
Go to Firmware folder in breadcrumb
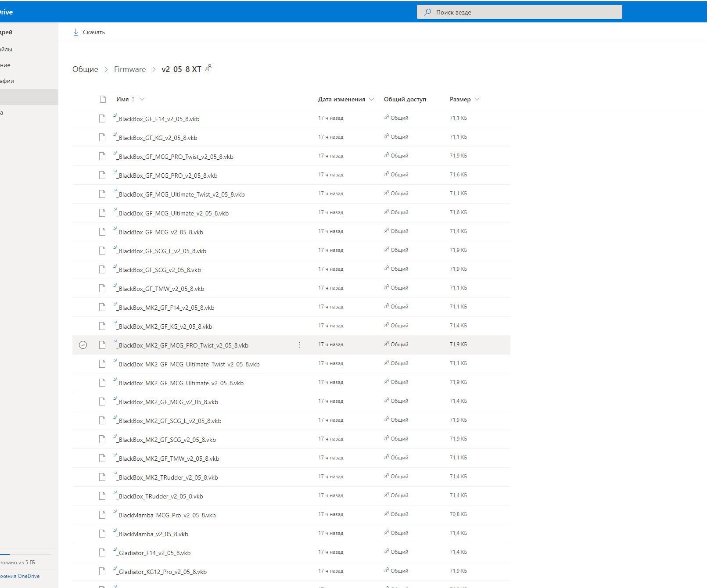click(x=130, y=69)
